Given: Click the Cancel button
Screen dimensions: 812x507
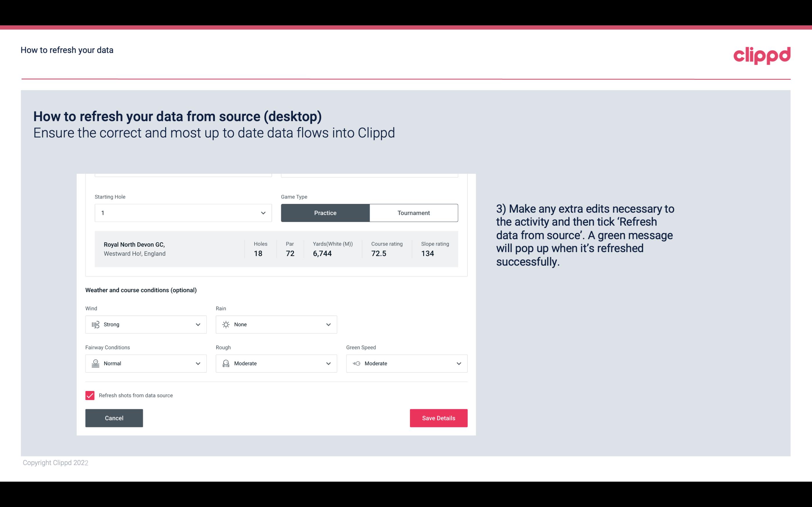Looking at the screenshot, I should pos(114,418).
